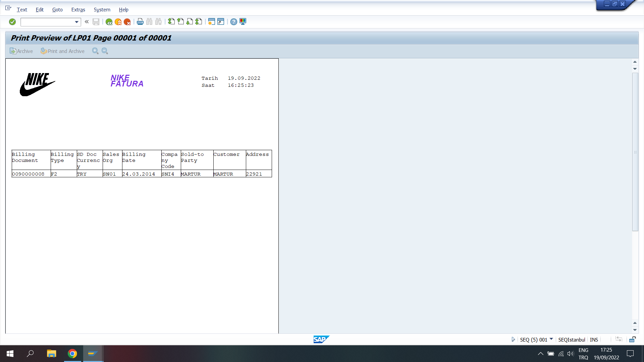
Task: Open Google Chrome from the taskbar
Action: pyautogui.click(x=72, y=354)
